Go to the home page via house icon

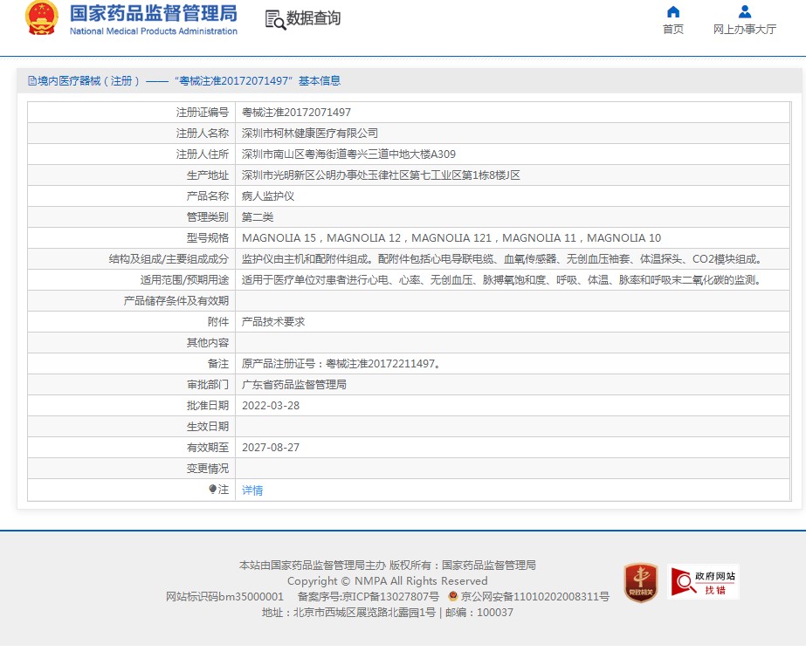pos(673,12)
